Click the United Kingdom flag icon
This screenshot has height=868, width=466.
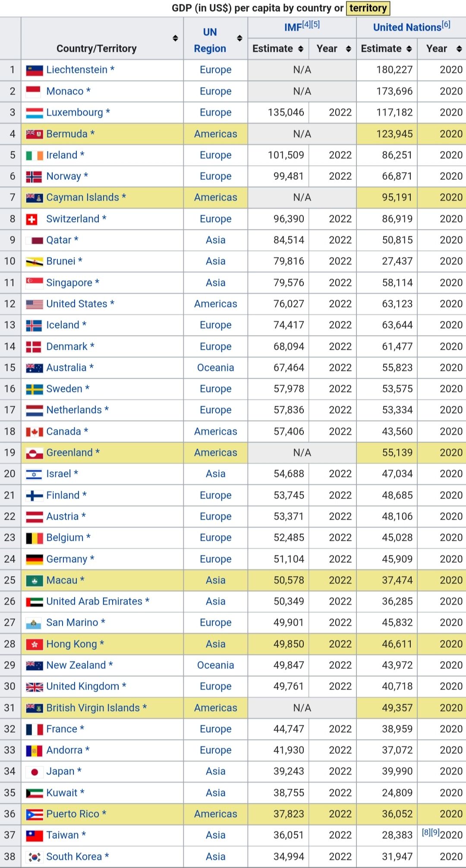tap(35, 686)
